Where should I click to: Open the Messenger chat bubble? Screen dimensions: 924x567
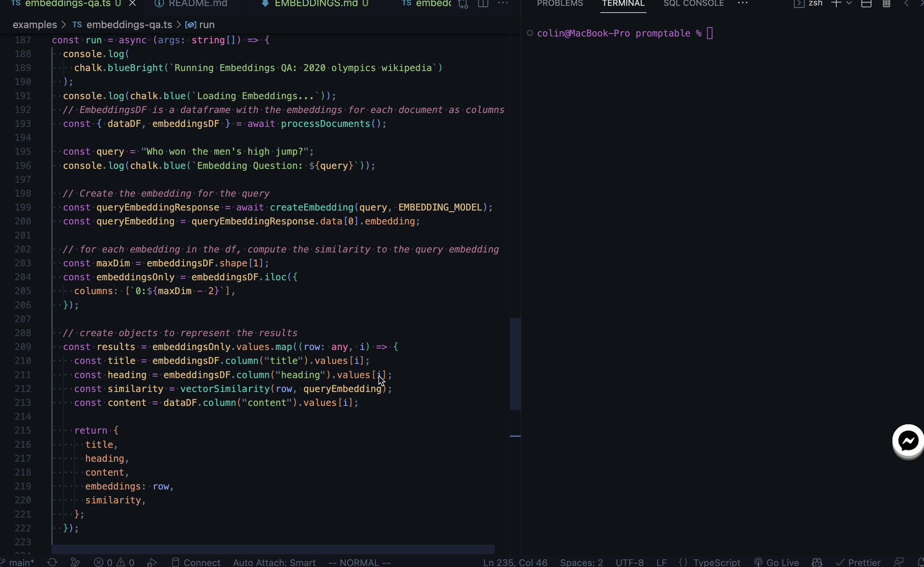(x=908, y=441)
